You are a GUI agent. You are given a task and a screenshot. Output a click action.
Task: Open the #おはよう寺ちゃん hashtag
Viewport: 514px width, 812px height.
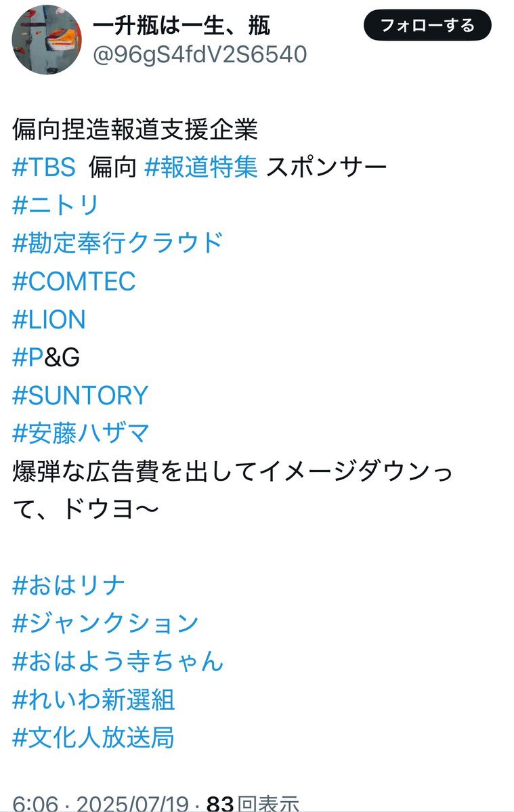(x=118, y=662)
